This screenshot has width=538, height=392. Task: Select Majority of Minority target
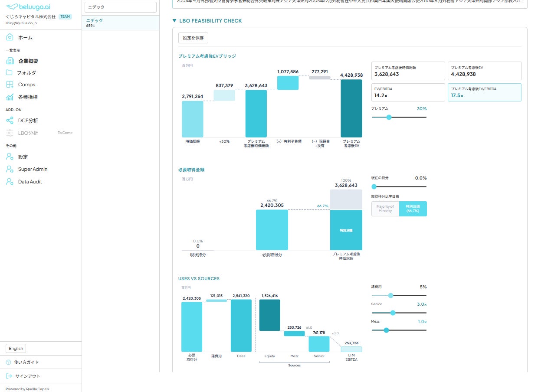[385, 209]
